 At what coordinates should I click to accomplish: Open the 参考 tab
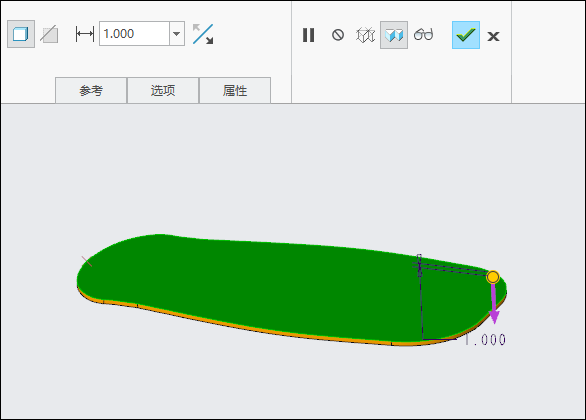pos(91,90)
